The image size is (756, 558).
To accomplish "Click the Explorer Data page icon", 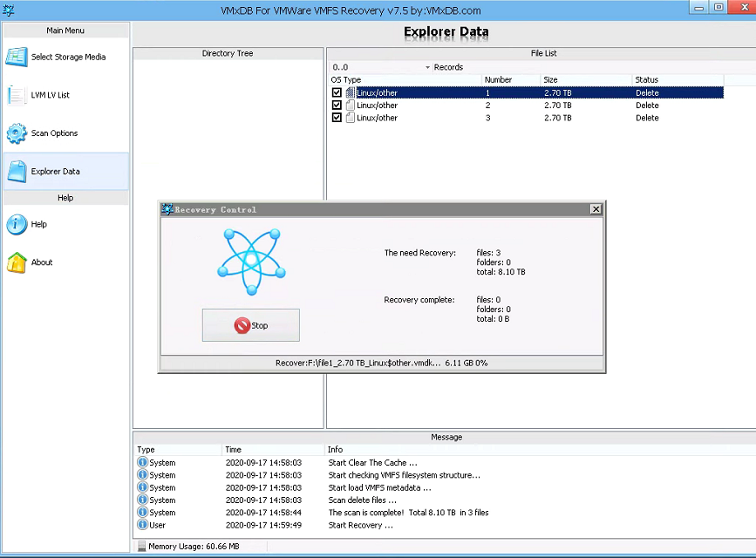I will [17, 171].
